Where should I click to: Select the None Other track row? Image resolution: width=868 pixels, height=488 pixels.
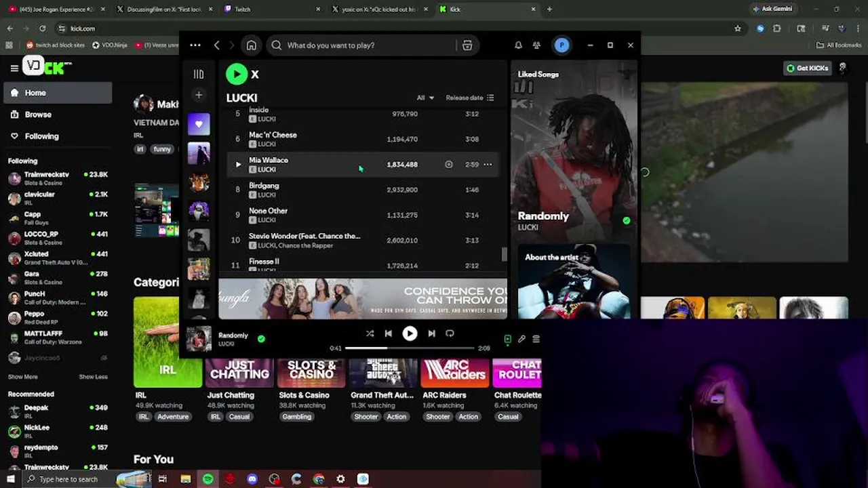(x=363, y=215)
